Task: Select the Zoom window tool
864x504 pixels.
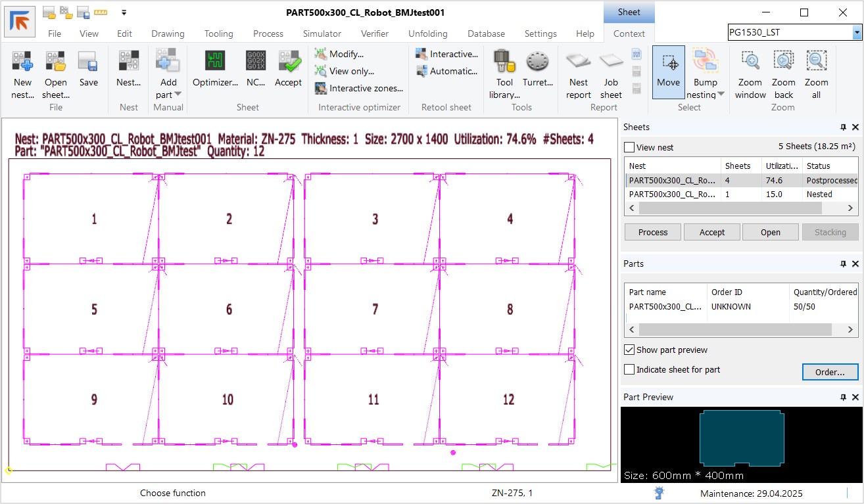Action: click(750, 62)
